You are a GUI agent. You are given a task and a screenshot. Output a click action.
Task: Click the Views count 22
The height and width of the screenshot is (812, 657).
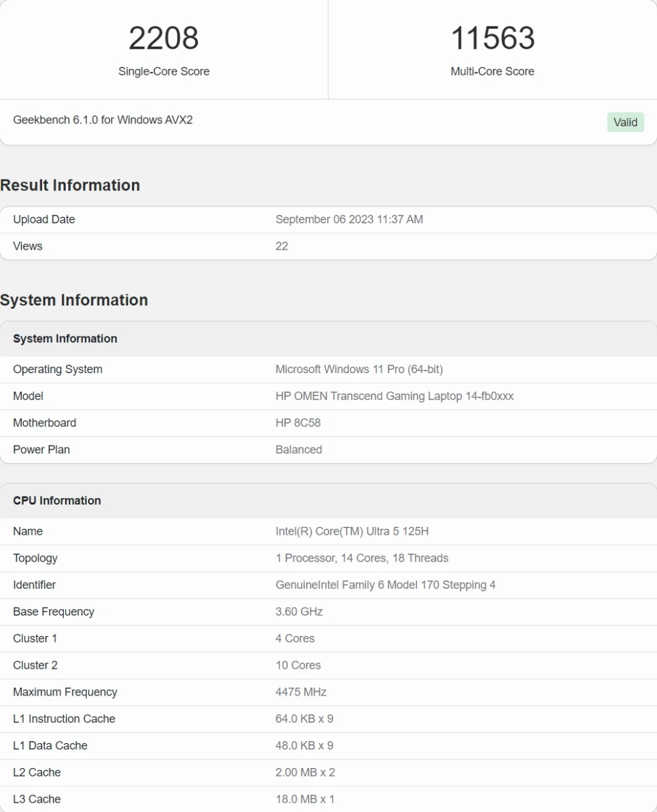coord(282,246)
